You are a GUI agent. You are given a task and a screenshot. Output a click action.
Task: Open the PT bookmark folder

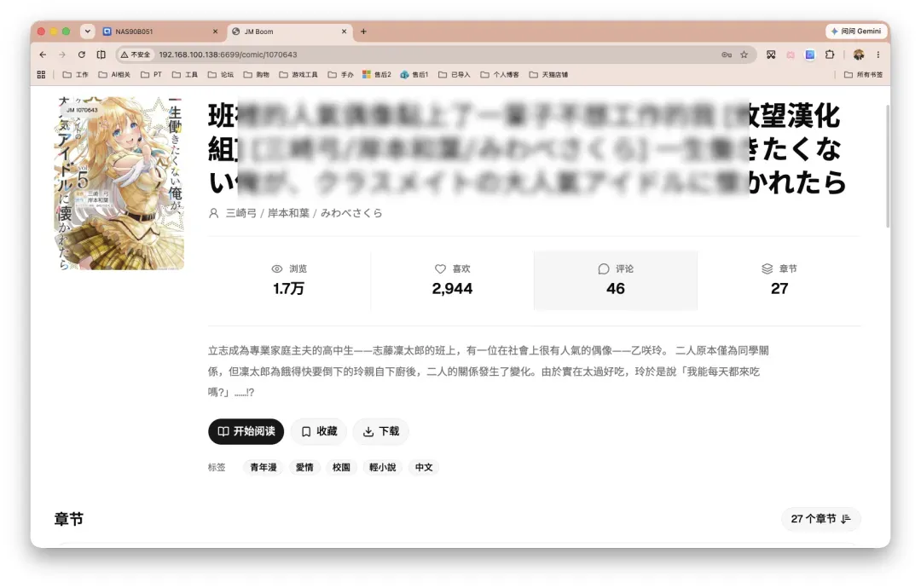(151, 74)
